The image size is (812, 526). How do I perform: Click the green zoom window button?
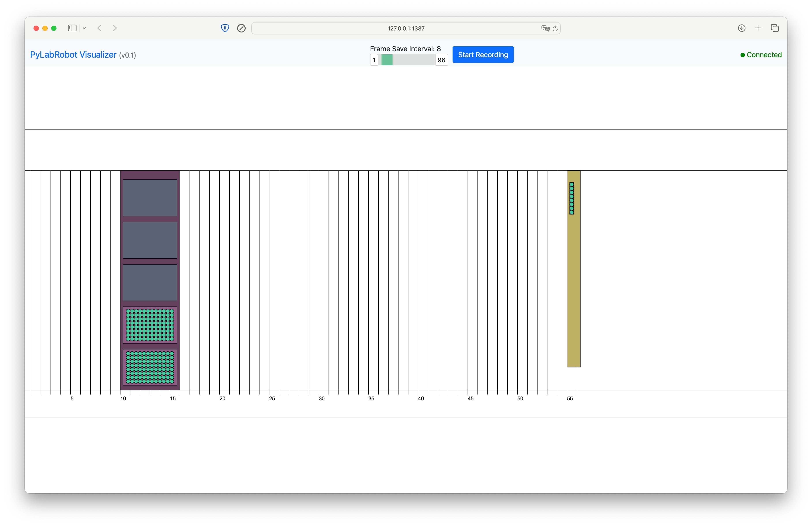[54, 28]
